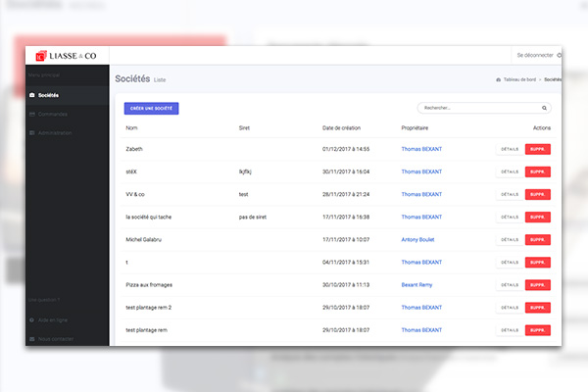Click the Commandes icon in sidebar
Screen dimensions: 588x392
32,114
